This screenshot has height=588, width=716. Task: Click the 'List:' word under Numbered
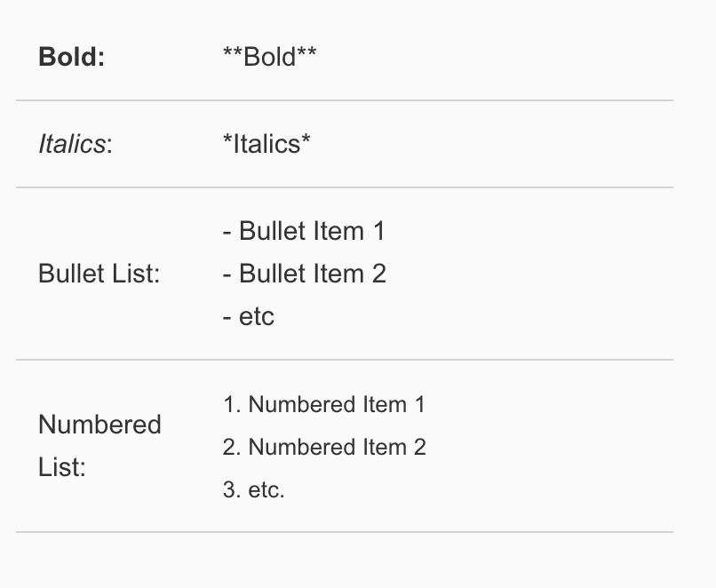[x=62, y=467]
